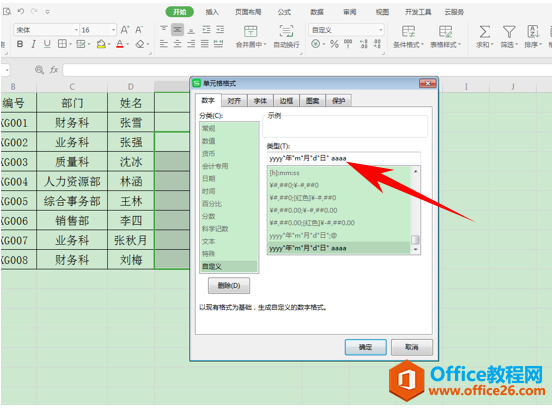
Task: Click the percent style icon
Action: click(334, 44)
